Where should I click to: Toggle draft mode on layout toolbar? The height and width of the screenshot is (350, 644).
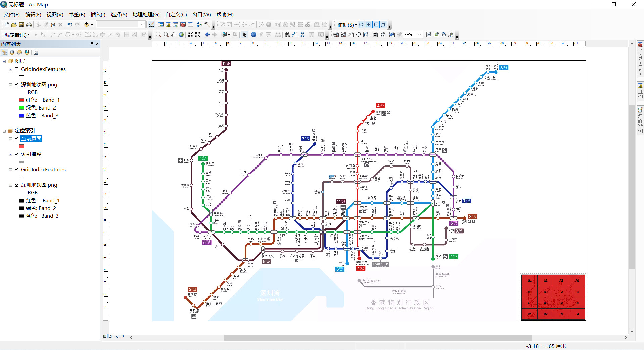tap(429, 35)
